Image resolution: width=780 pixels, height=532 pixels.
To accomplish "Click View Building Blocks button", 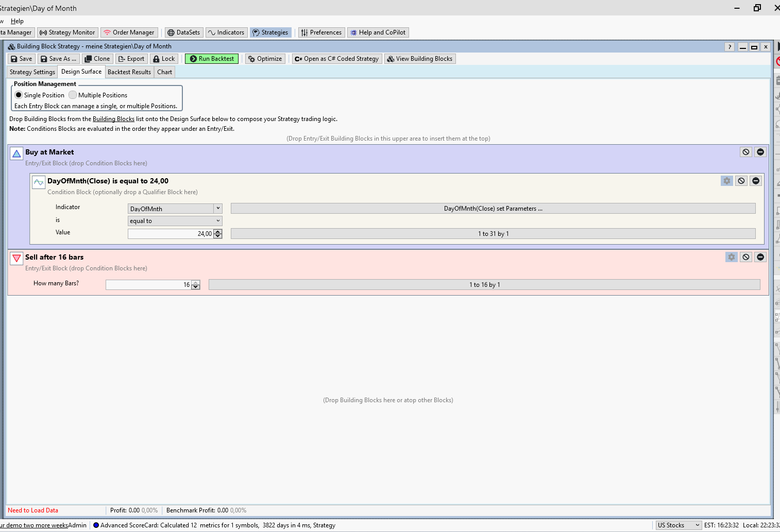I will click(419, 59).
